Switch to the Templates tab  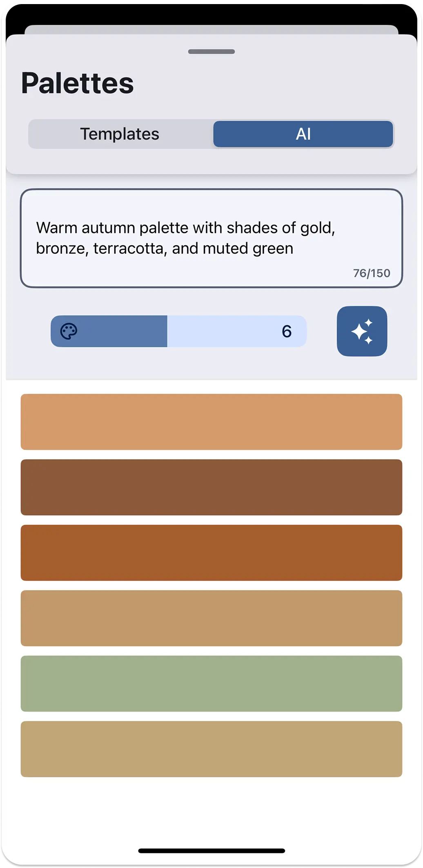120,134
